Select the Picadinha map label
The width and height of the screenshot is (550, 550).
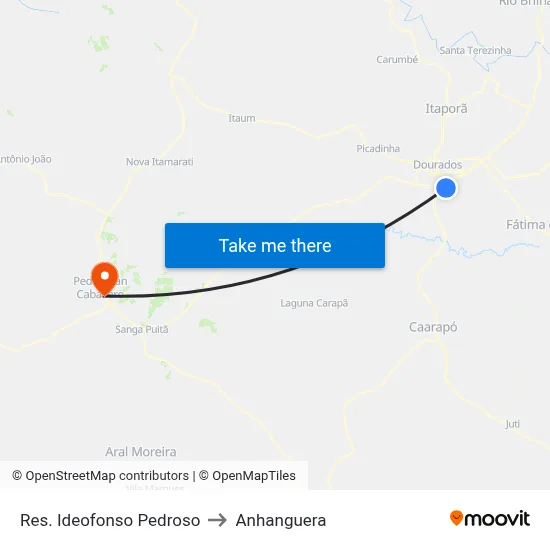point(378,149)
